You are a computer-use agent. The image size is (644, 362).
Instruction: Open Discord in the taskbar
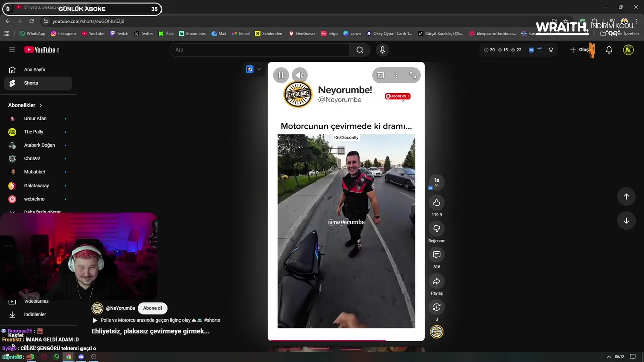81,357
